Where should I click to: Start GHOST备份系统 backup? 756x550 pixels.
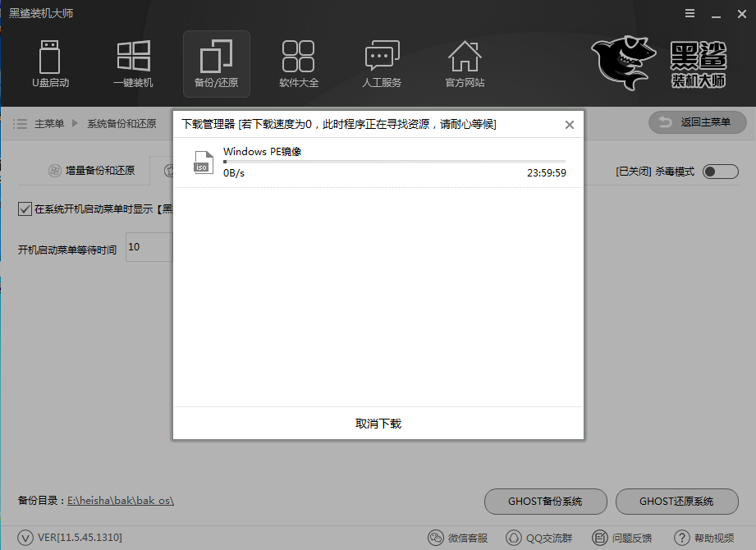tap(545, 502)
